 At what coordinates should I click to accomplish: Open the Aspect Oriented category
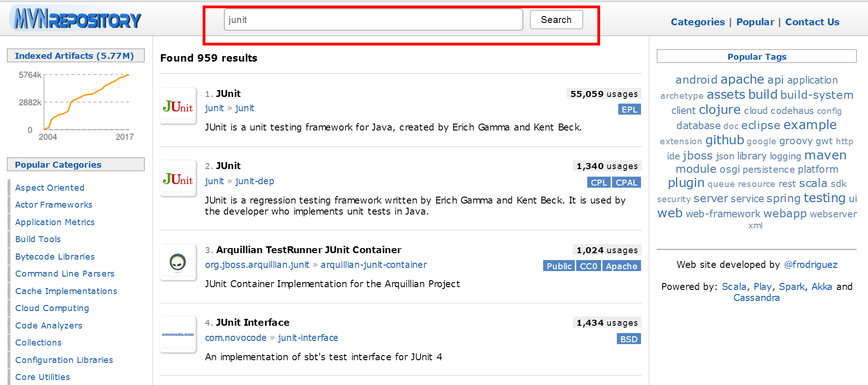[50, 187]
